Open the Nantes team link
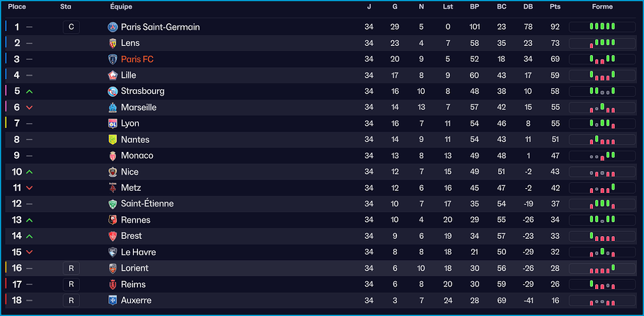 [x=135, y=140]
